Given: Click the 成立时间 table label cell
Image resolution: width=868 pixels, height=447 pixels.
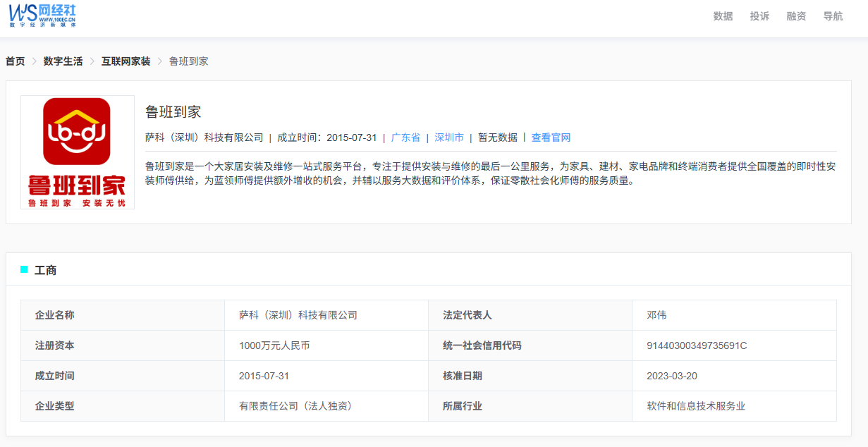Looking at the screenshot, I should coord(123,376).
